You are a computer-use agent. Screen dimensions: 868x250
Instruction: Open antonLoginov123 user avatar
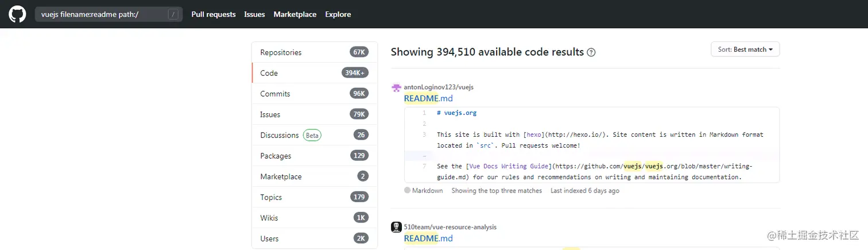(396, 87)
